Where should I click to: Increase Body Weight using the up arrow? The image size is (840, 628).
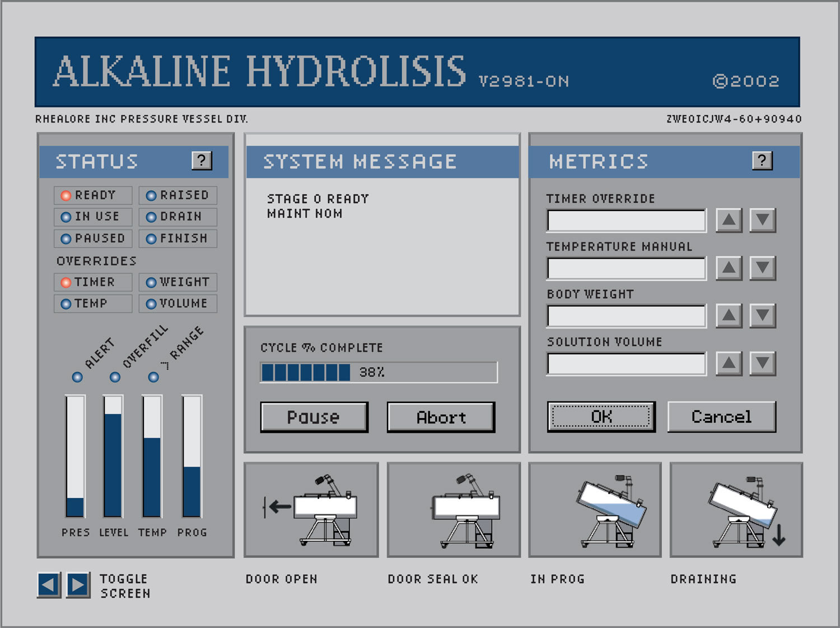point(727,316)
